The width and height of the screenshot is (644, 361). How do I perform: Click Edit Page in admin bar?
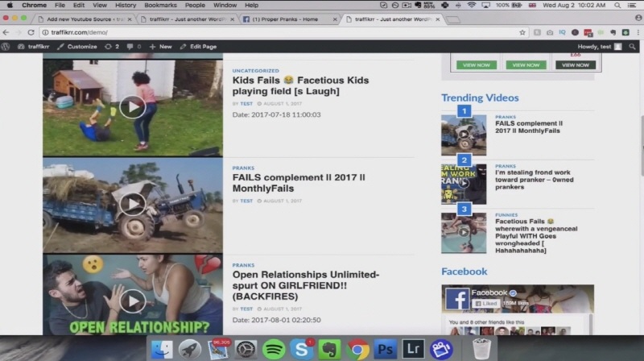[x=198, y=47]
